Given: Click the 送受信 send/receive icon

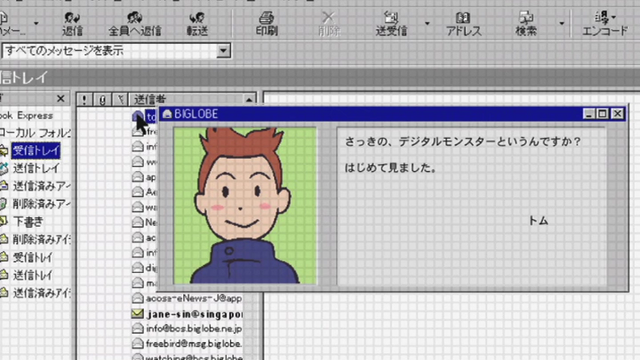Looking at the screenshot, I should 391,24.
